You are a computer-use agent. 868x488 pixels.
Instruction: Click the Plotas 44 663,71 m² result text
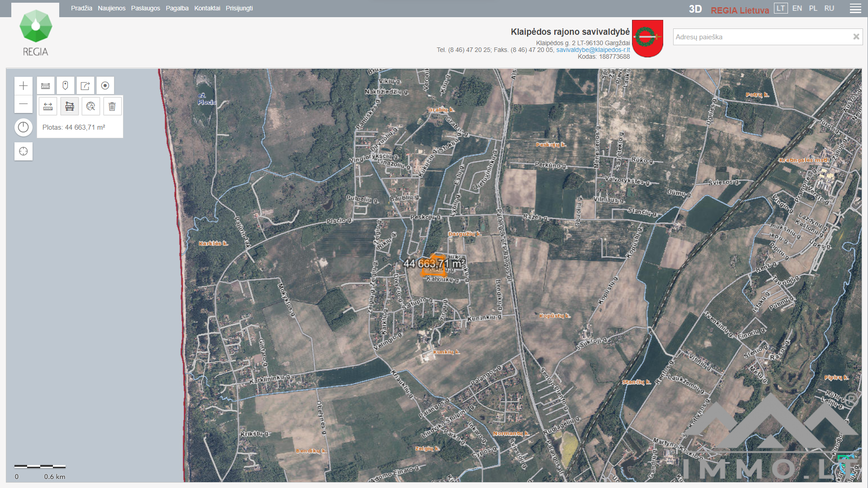74,127
